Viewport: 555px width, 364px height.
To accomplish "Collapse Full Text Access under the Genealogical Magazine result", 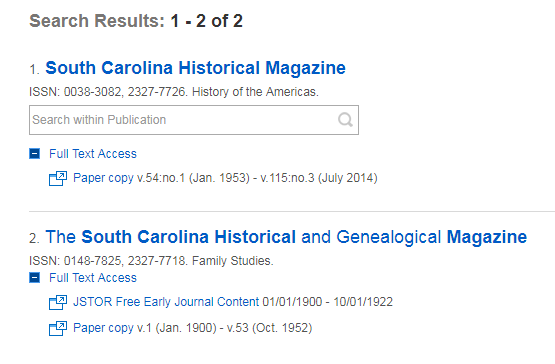I will 34,278.
